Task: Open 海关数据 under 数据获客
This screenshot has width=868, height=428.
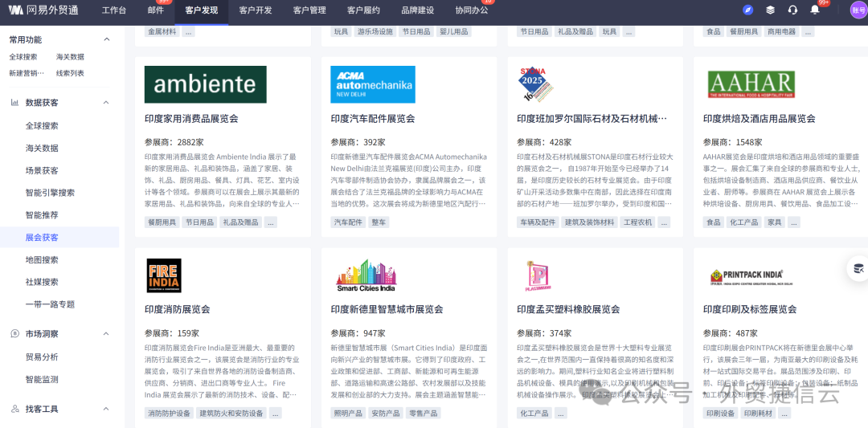Action: pos(42,149)
